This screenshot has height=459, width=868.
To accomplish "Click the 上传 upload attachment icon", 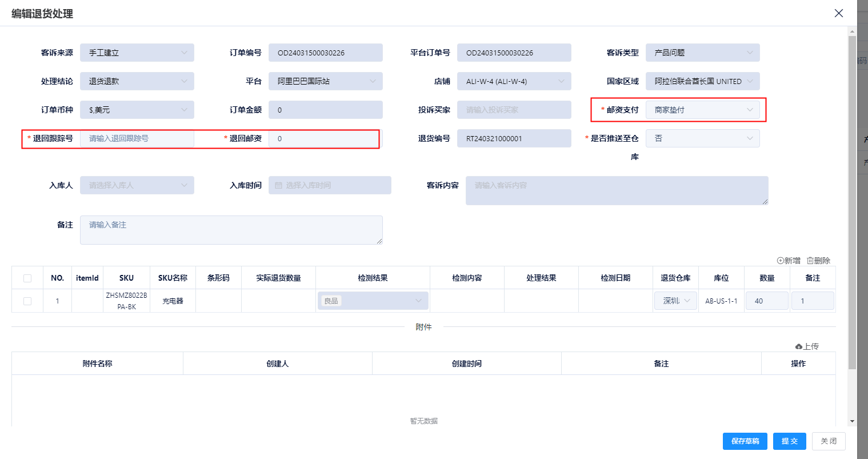I will [x=799, y=346].
